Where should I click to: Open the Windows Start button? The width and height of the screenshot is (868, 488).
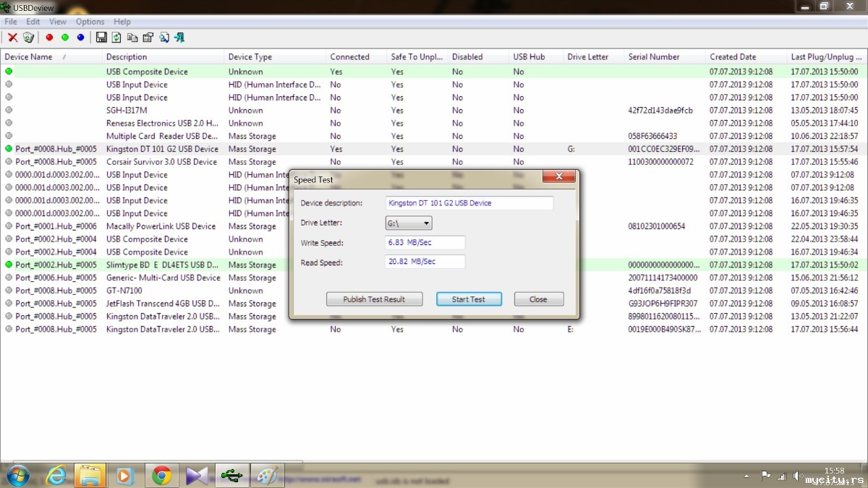(17, 475)
